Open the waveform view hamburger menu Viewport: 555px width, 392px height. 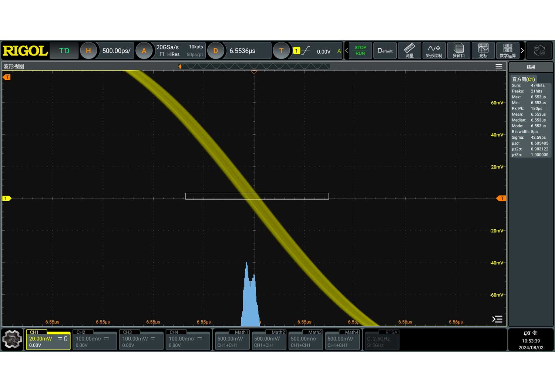(499, 66)
